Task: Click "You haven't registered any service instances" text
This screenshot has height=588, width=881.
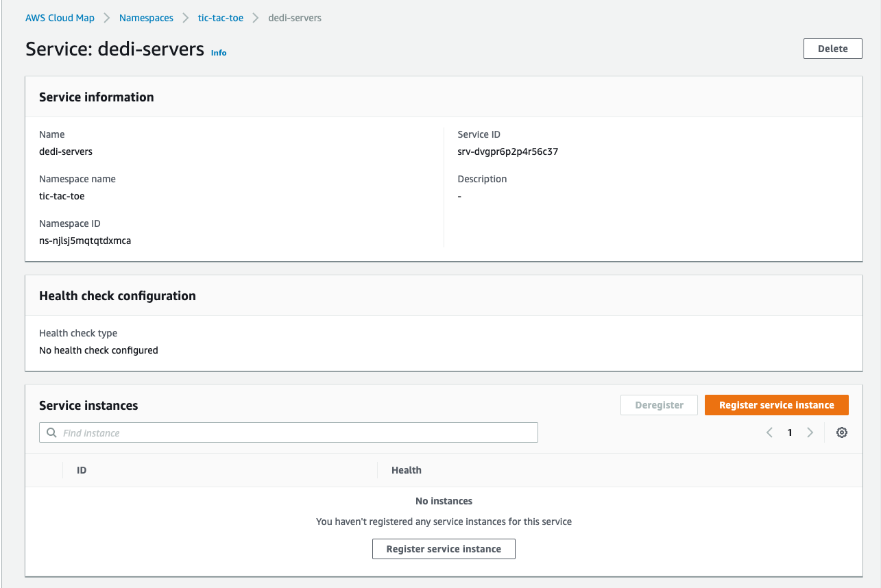Action: (x=444, y=522)
